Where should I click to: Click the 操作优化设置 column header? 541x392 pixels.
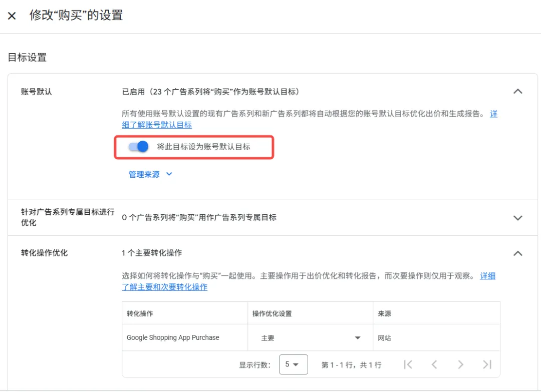point(272,314)
